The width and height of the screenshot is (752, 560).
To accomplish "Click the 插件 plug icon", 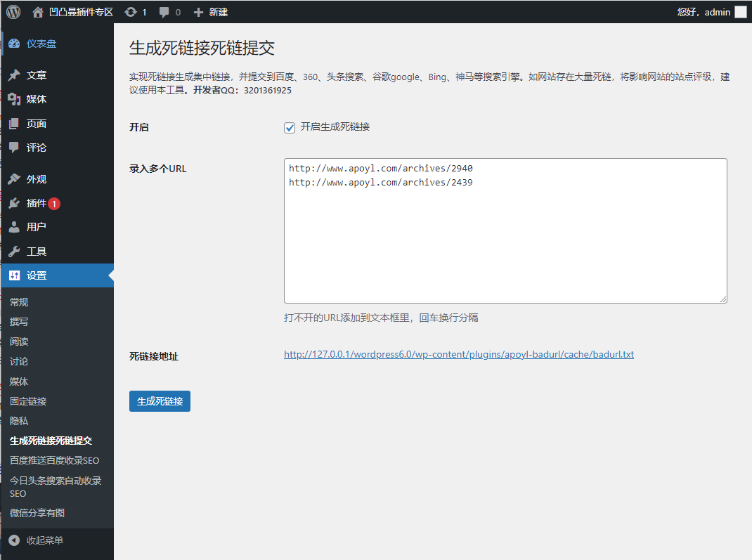I will coord(14,203).
